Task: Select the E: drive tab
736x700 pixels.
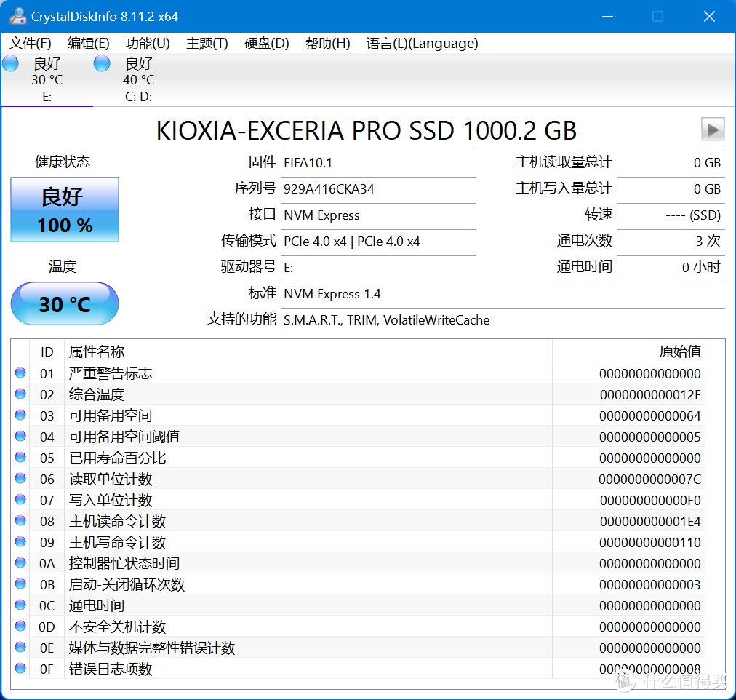Action: coord(47,79)
